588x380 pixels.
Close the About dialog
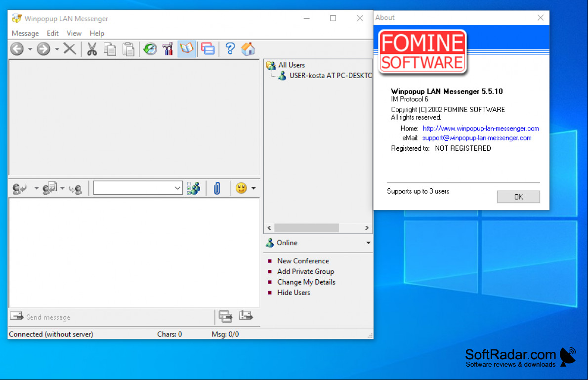click(541, 18)
